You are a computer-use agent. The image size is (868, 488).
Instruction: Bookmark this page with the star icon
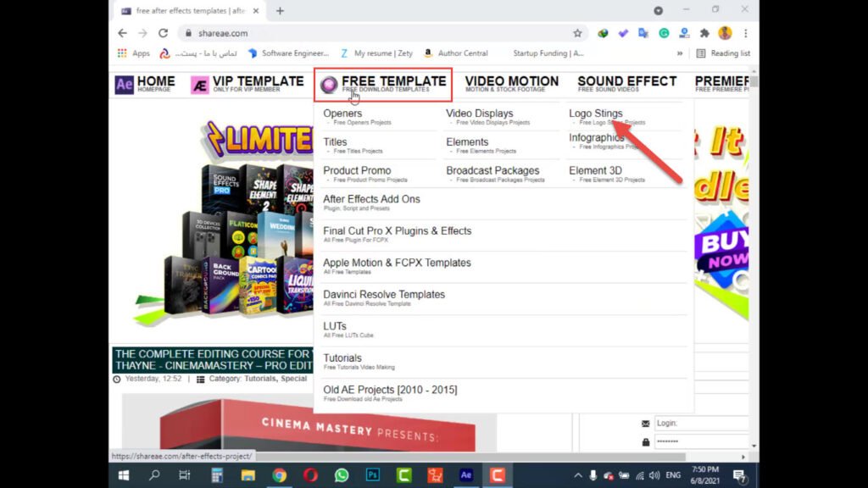click(x=577, y=33)
